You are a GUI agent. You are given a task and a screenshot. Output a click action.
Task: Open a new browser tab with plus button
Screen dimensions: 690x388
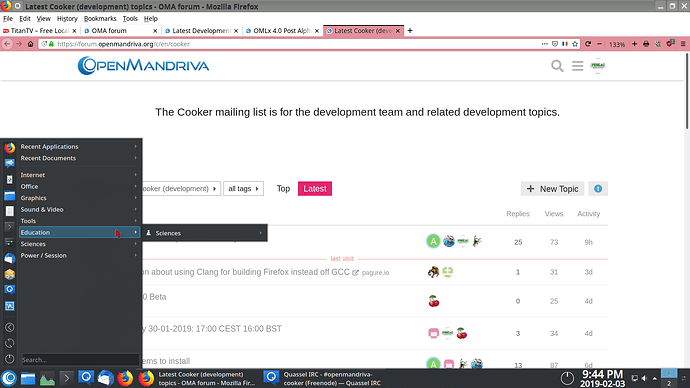[x=410, y=30]
